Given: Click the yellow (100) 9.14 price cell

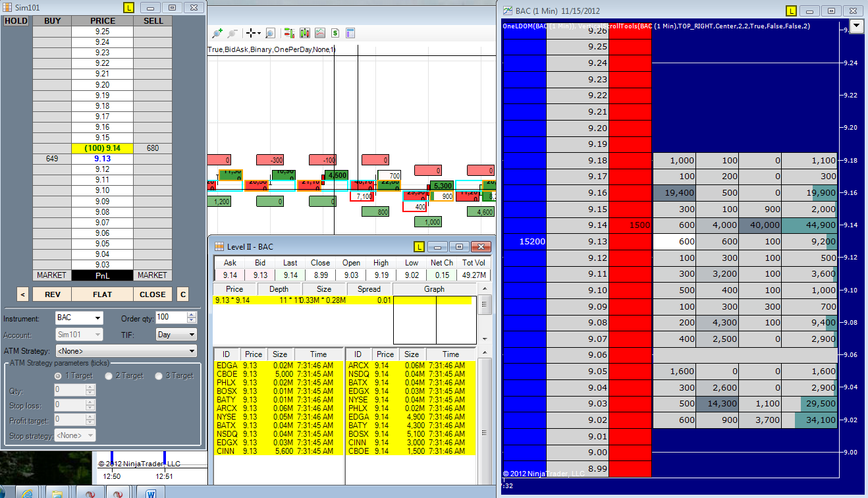Looking at the screenshot, I should coord(102,148).
